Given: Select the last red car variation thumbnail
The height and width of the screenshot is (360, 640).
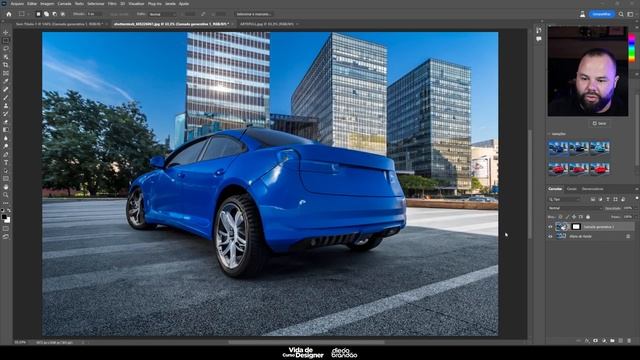Looking at the screenshot, I should (x=600, y=168).
